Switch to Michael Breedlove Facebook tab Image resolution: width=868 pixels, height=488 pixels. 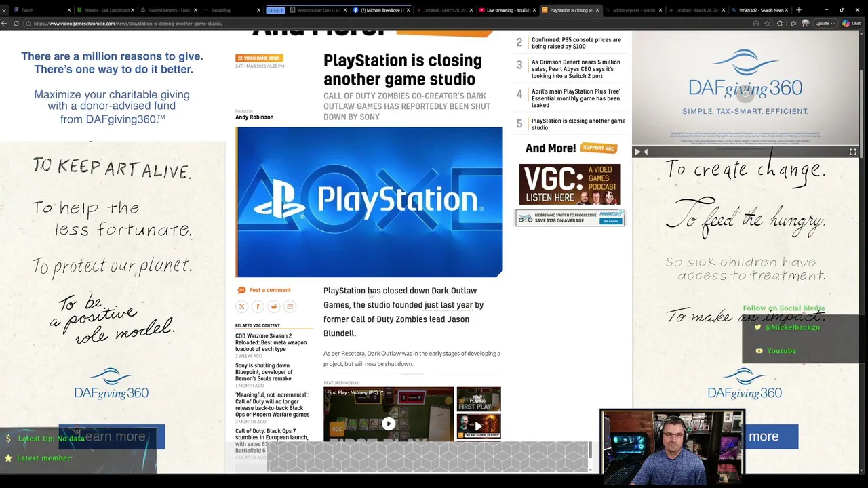[380, 10]
